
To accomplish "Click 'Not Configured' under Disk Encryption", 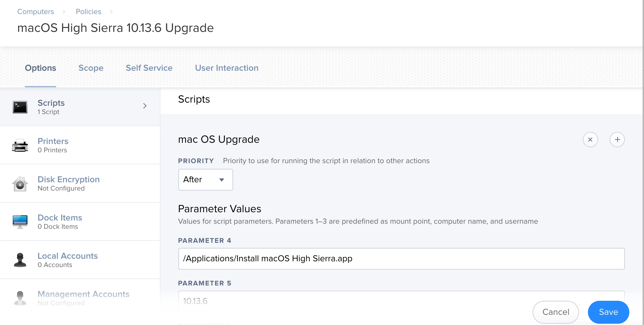I will coord(61,188).
